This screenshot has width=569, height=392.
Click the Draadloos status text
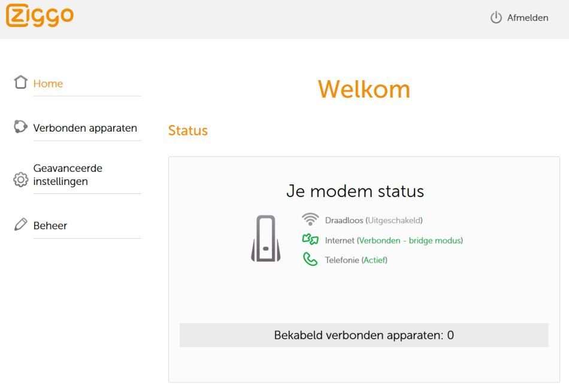(x=374, y=221)
